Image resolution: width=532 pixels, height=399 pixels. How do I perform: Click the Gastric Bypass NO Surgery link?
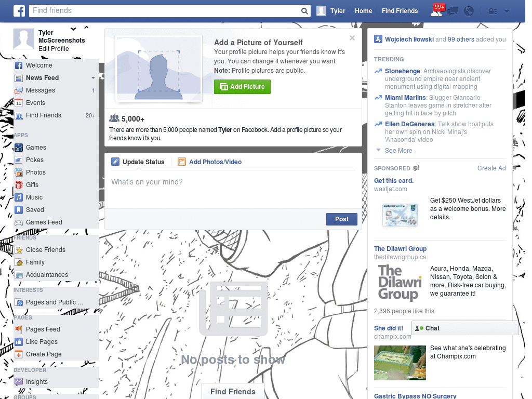click(x=415, y=396)
